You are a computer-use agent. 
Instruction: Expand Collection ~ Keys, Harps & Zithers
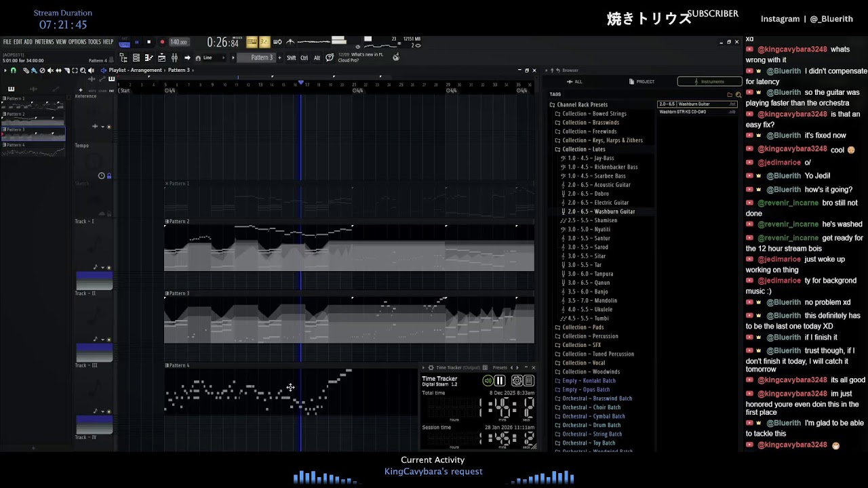coord(599,140)
